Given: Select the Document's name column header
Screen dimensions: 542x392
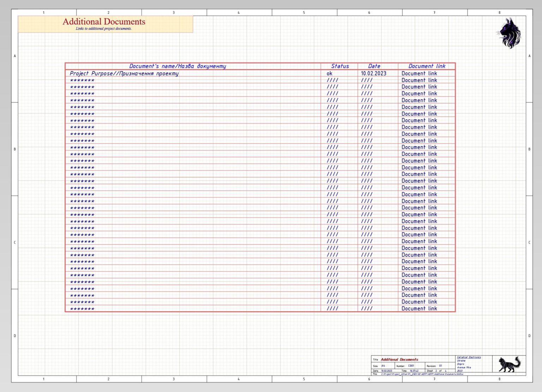Looking at the screenshot, I should pyautogui.click(x=177, y=66).
